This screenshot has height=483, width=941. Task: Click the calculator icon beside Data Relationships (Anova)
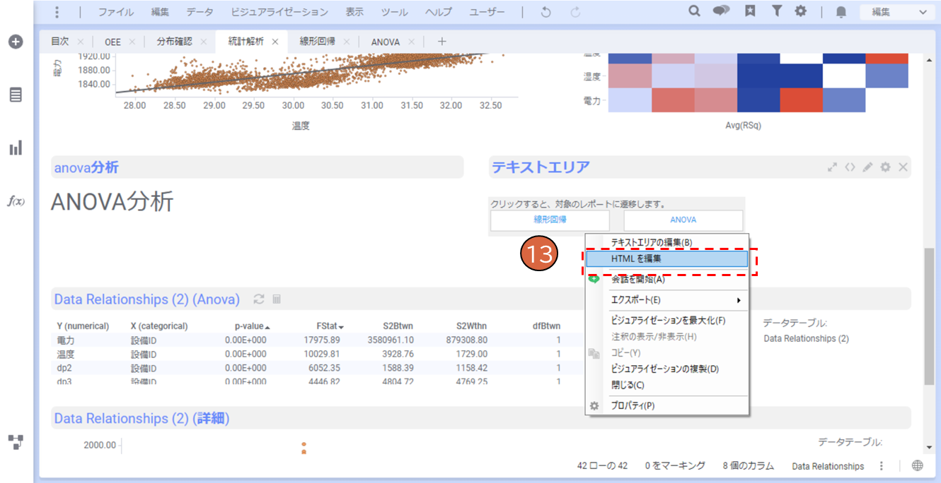click(x=277, y=299)
